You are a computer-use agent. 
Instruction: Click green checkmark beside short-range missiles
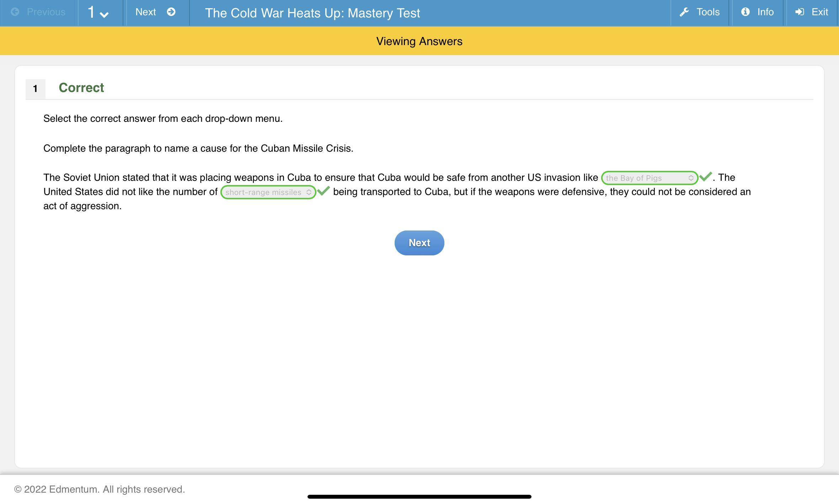click(324, 191)
